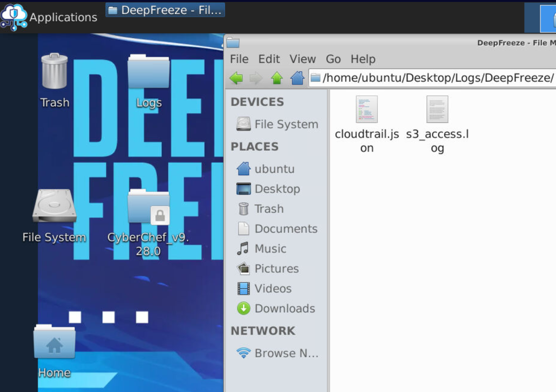
Task: Open the Help menu
Action: (x=363, y=59)
